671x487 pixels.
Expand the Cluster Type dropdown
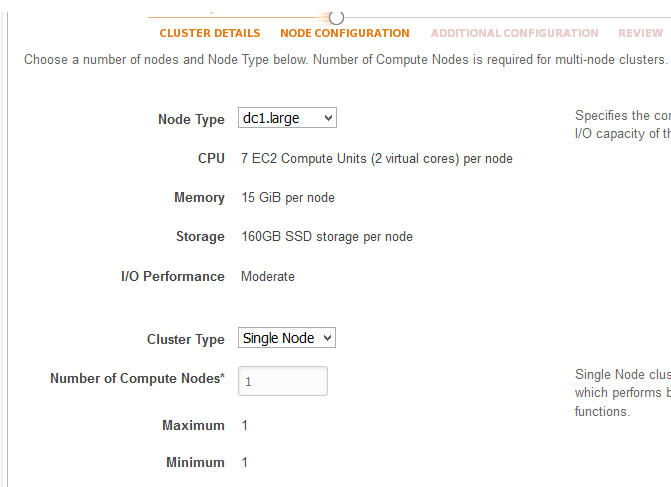tap(287, 338)
